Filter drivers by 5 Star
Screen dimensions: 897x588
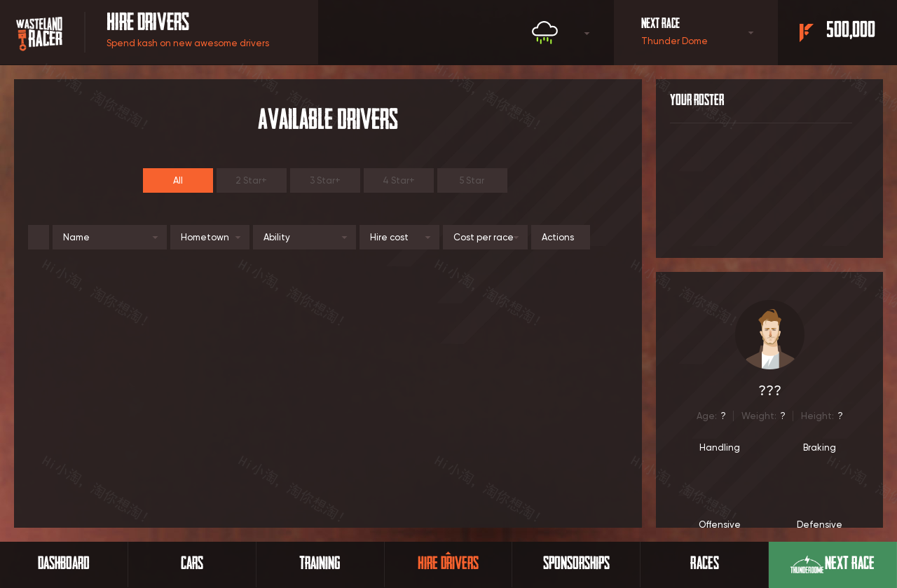tap(472, 181)
